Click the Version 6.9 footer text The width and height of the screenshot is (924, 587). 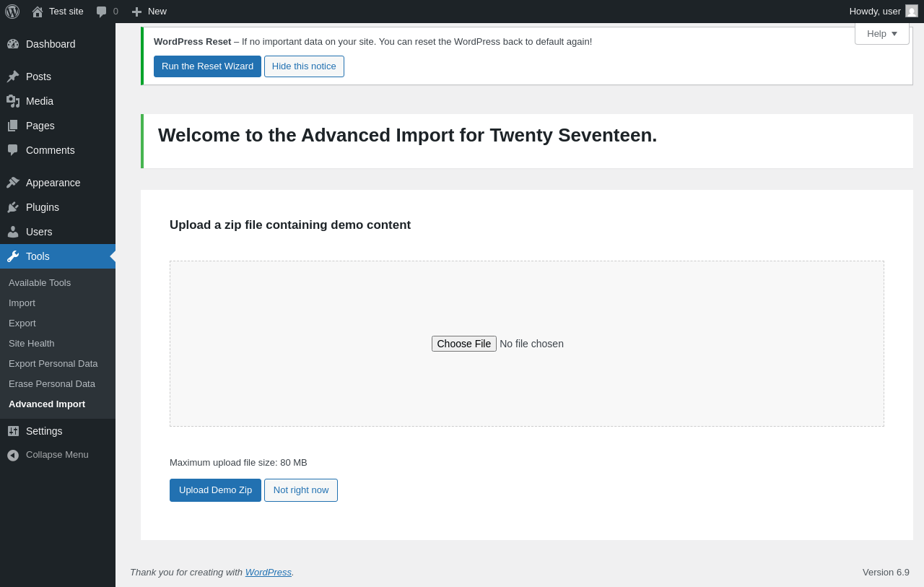point(886,573)
